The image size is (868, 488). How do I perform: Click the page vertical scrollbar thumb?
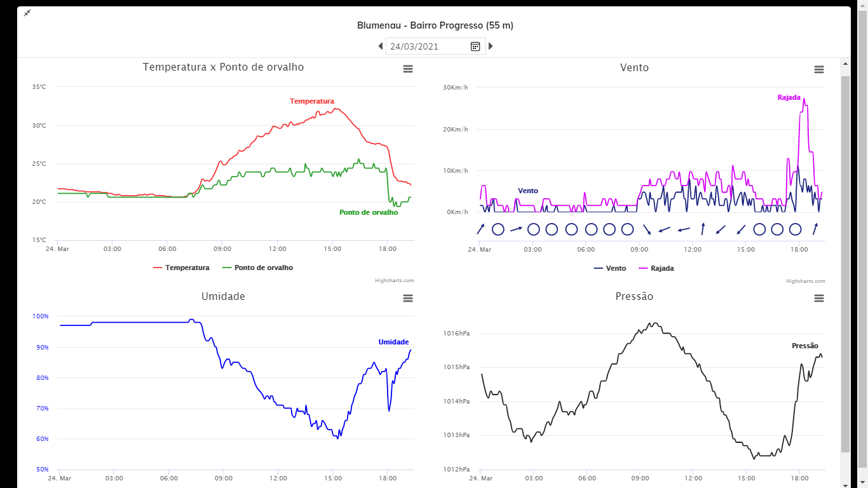pos(845,264)
